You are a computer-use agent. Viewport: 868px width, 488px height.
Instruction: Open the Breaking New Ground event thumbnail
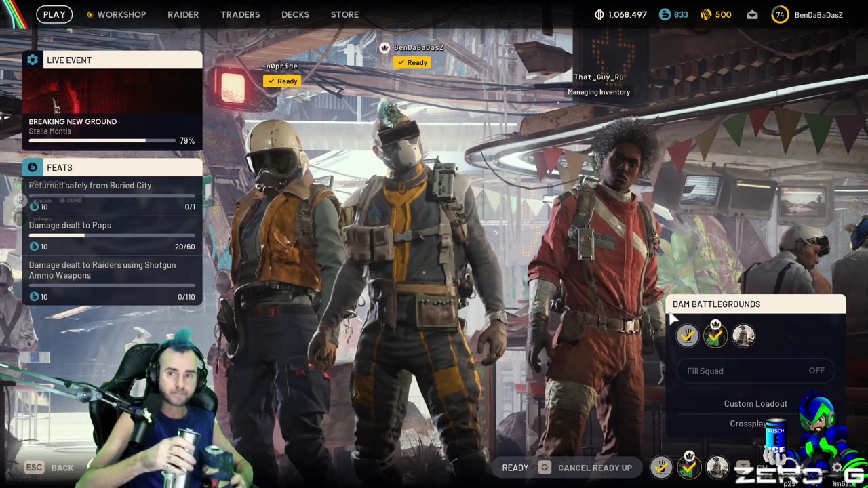click(x=112, y=91)
